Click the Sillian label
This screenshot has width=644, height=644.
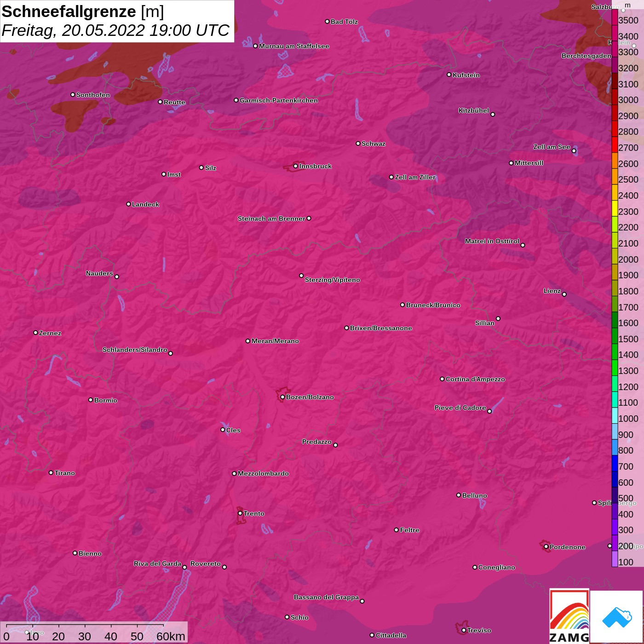pyautogui.click(x=485, y=323)
